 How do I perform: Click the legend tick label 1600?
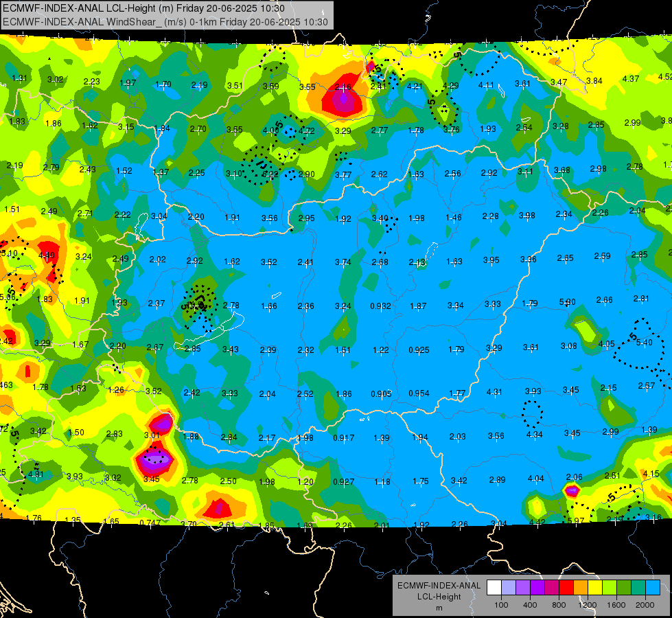[x=616, y=605]
